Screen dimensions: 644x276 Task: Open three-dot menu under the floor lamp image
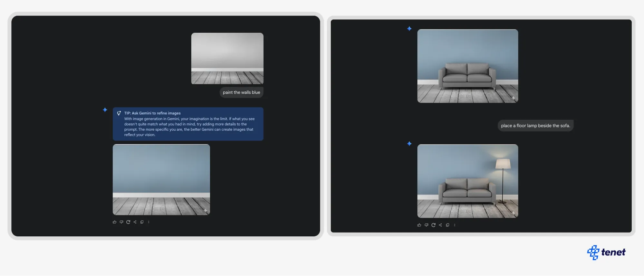point(455,225)
